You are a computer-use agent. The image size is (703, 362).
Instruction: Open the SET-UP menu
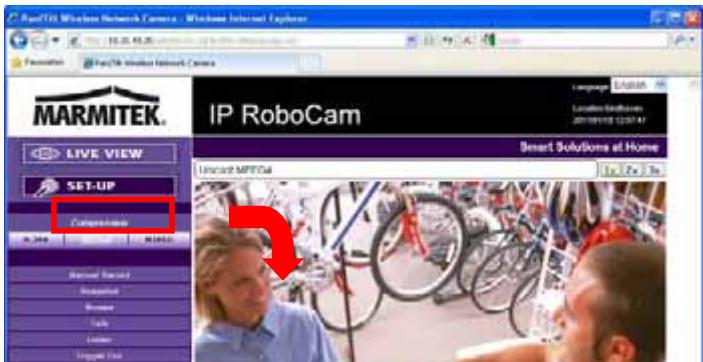click(x=99, y=186)
